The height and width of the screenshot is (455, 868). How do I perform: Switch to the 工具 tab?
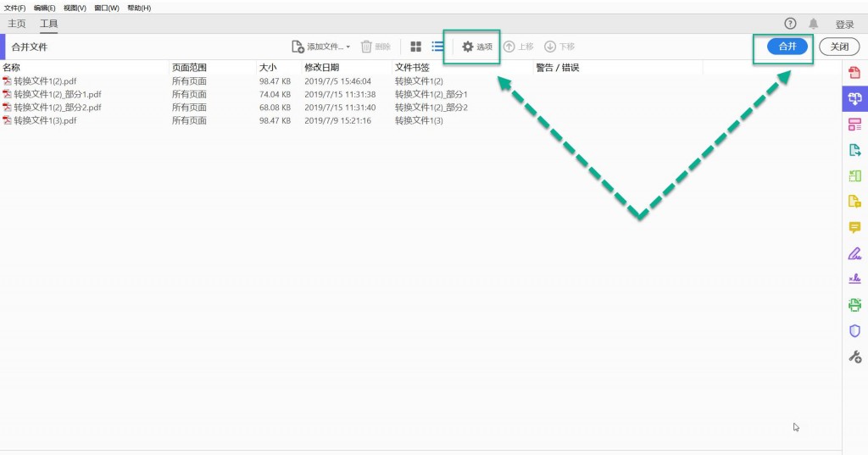pos(48,24)
